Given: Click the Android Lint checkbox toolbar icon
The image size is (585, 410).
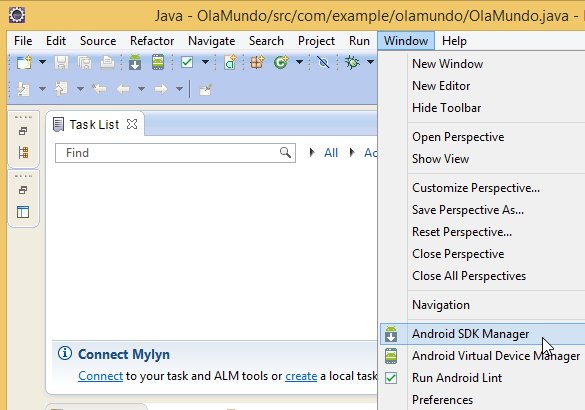Looking at the screenshot, I should [187, 62].
